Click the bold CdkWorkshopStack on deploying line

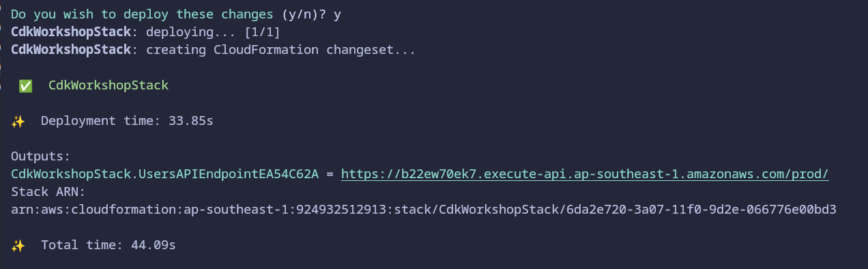71,32
